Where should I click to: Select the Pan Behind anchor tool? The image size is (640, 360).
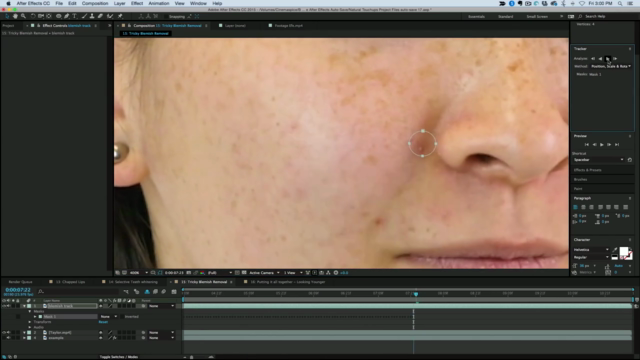pyautogui.click(x=49, y=16)
